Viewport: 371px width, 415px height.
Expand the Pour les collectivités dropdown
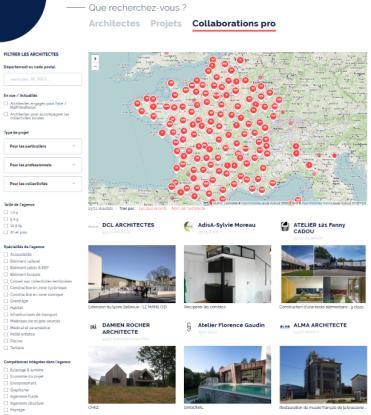pos(43,184)
